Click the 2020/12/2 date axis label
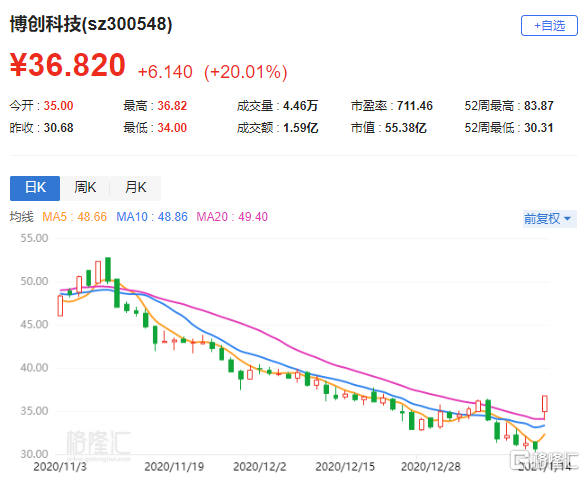Screen dimensions: 585x477 click(260, 467)
